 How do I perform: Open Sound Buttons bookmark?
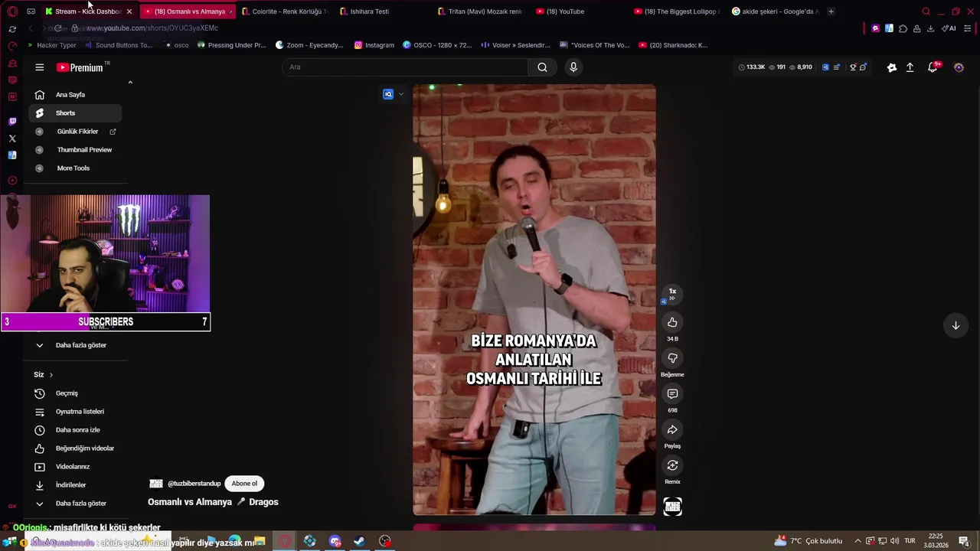[119, 45]
